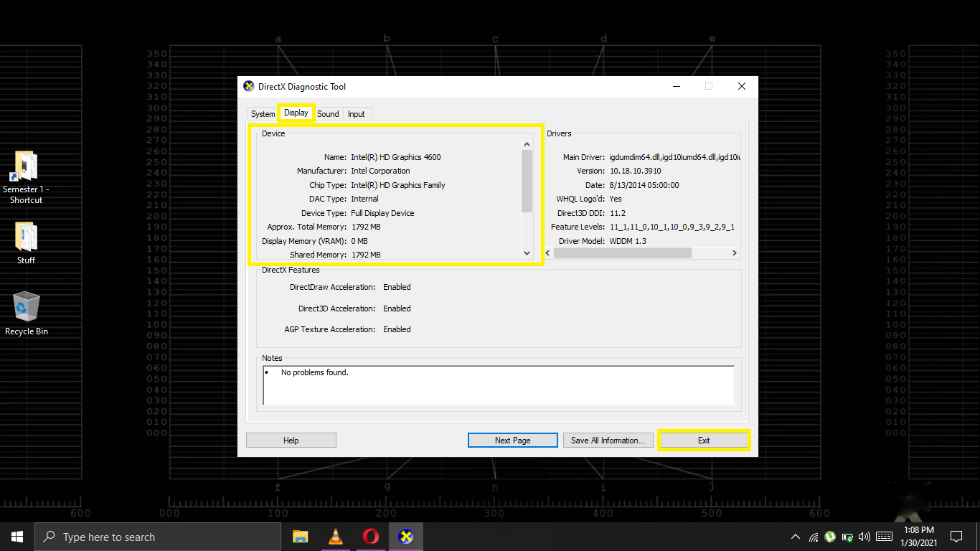
Task: Click Drivers scroll-right arrow
Action: (734, 253)
